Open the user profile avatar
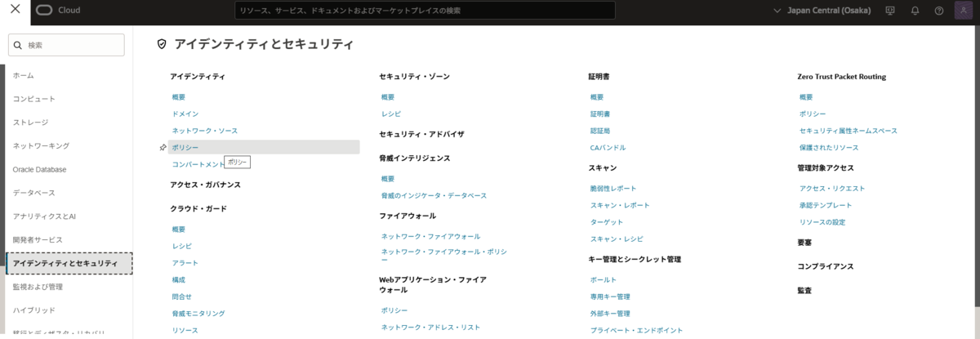The width and height of the screenshot is (980, 339). pyautogui.click(x=963, y=11)
